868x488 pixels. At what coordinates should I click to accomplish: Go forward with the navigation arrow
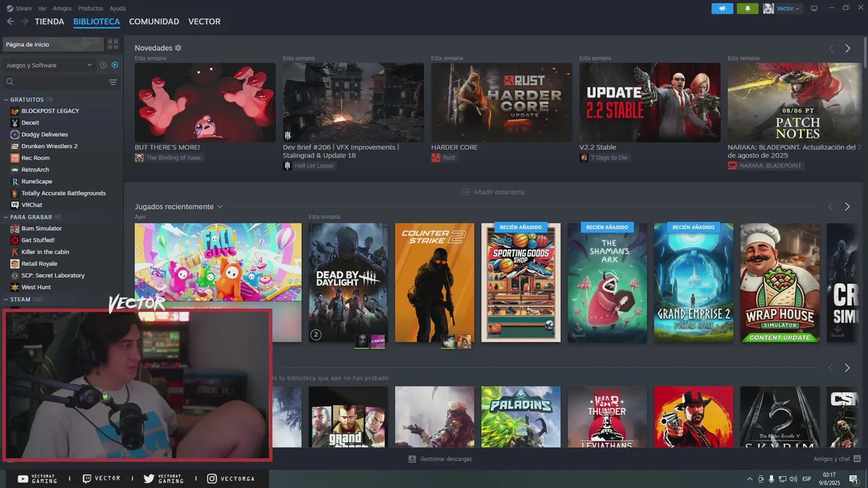24,22
